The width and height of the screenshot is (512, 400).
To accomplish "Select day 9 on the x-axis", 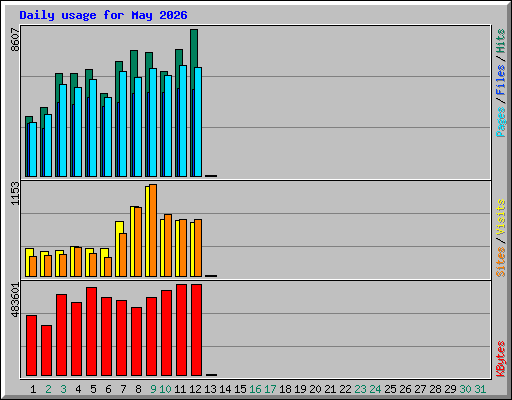I will (x=153, y=389).
